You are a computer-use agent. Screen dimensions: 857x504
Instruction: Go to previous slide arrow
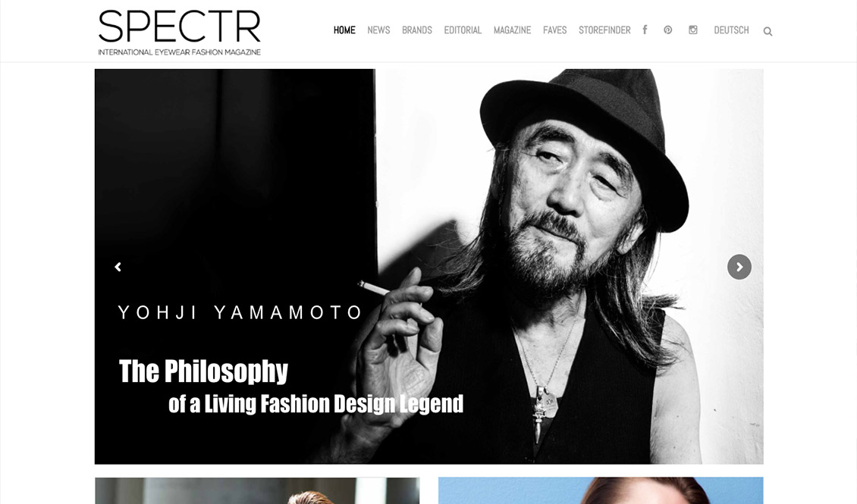pyautogui.click(x=118, y=267)
